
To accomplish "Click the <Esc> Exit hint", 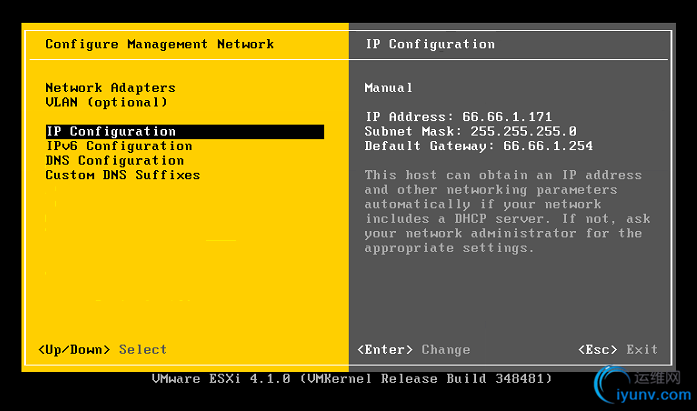I will point(617,350).
